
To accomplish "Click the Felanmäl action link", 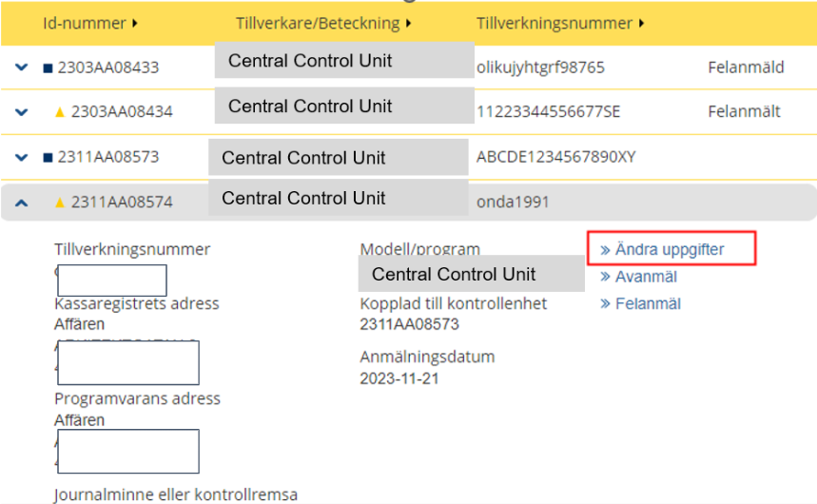I will click(x=647, y=304).
